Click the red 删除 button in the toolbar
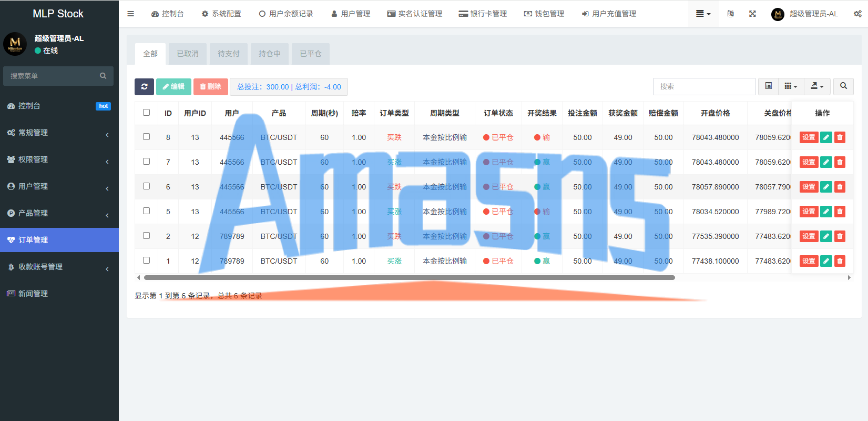 (x=210, y=87)
